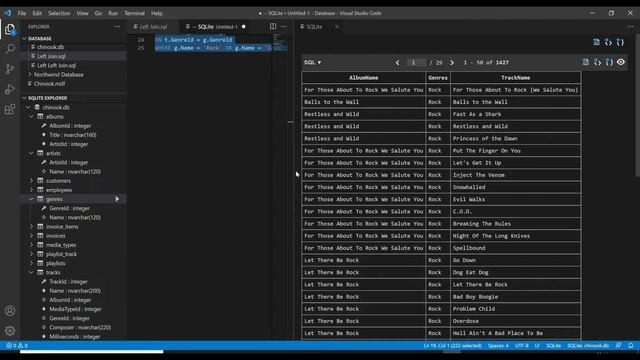Open the Run and Debug view
This screenshot has height=360, width=640.
pyautogui.click(x=10, y=89)
